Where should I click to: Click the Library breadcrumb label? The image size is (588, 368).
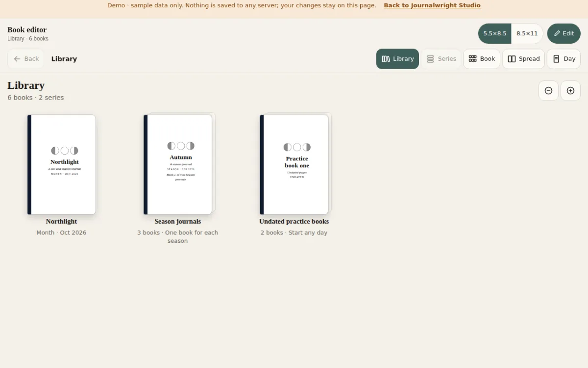coord(64,59)
